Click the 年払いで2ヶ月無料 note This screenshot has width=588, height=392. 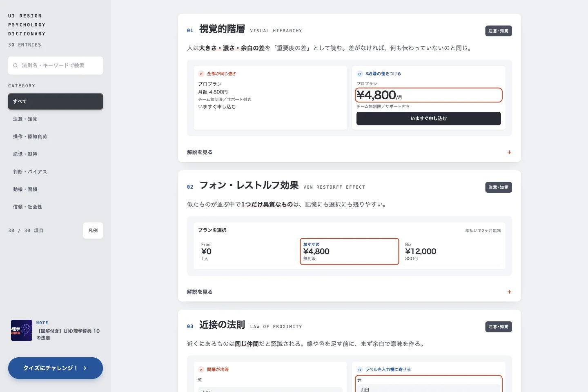point(483,231)
